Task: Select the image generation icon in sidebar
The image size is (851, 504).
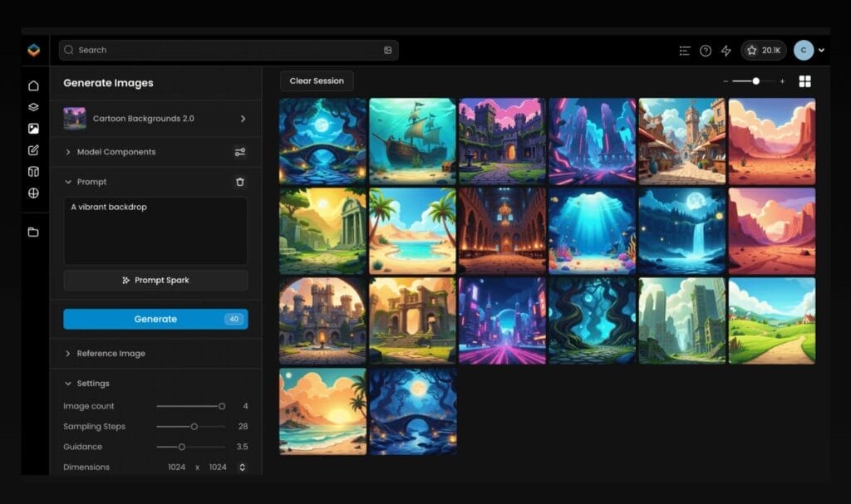Action: click(x=33, y=129)
